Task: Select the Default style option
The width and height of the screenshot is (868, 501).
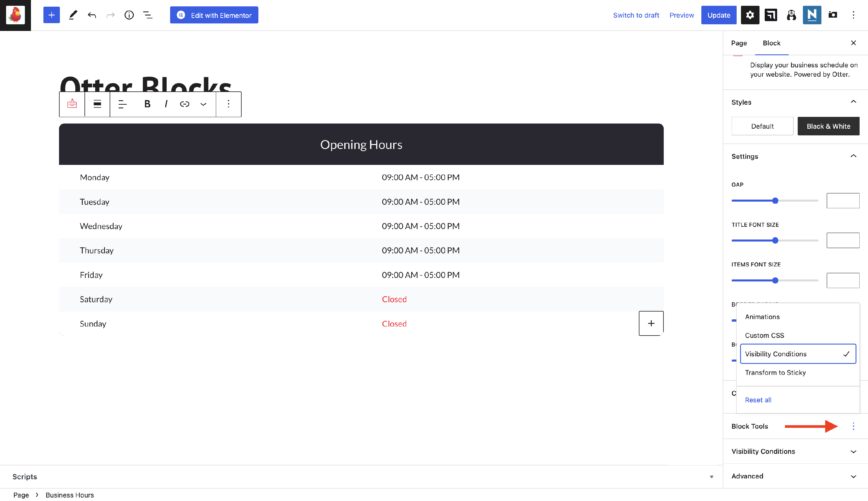Action: [x=762, y=126]
